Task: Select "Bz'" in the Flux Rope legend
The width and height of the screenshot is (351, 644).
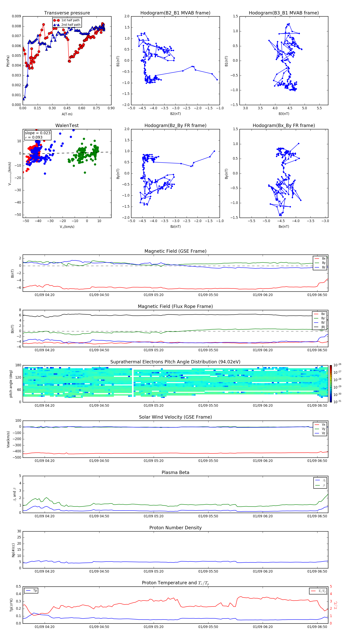Action: tap(320, 323)
